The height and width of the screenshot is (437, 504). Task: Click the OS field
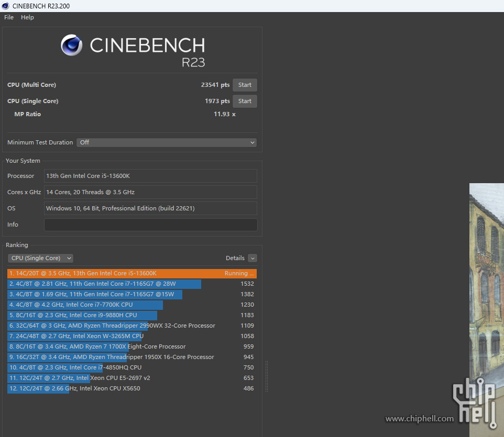pos(150,208)
